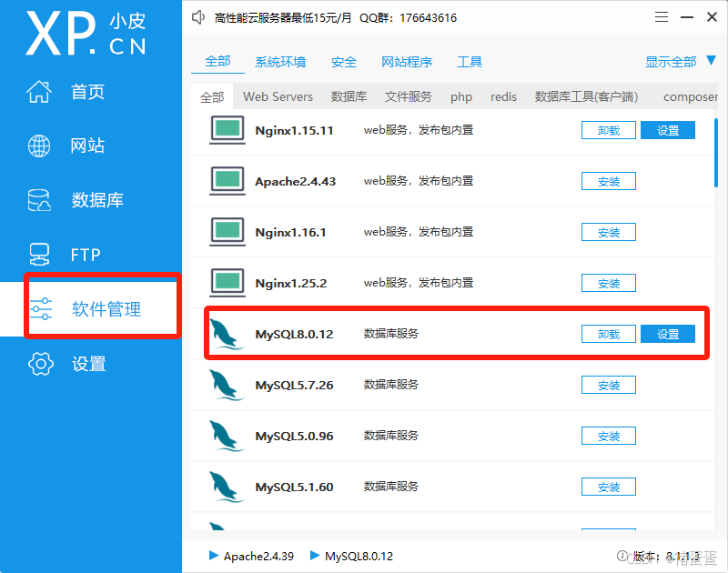
Task: Expand the 显示全部 dropdown arrow
Action: coord(711,60)
